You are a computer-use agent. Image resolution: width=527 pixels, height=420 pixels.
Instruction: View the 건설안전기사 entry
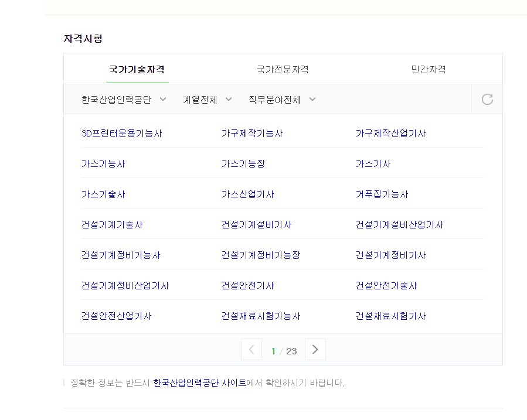tap(248, 286)
